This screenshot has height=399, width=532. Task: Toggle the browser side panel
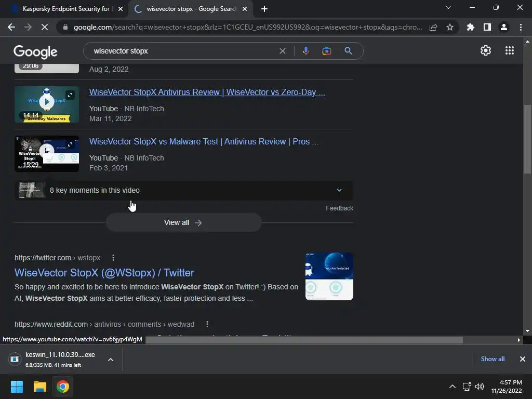pos(487,27)
